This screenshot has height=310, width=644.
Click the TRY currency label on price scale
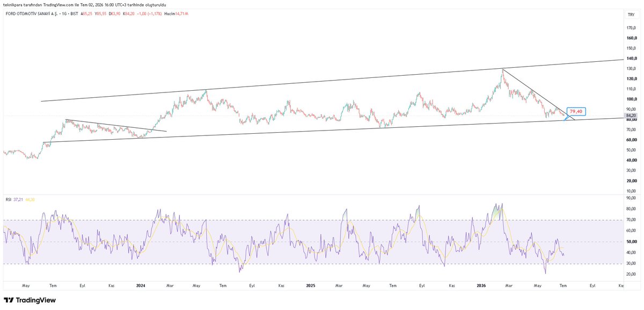[631, 14]
